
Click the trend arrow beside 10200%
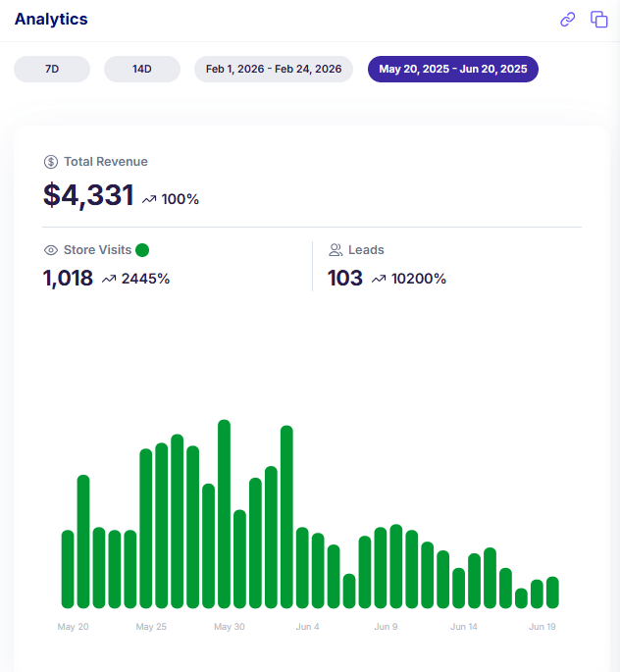point(379,279)
